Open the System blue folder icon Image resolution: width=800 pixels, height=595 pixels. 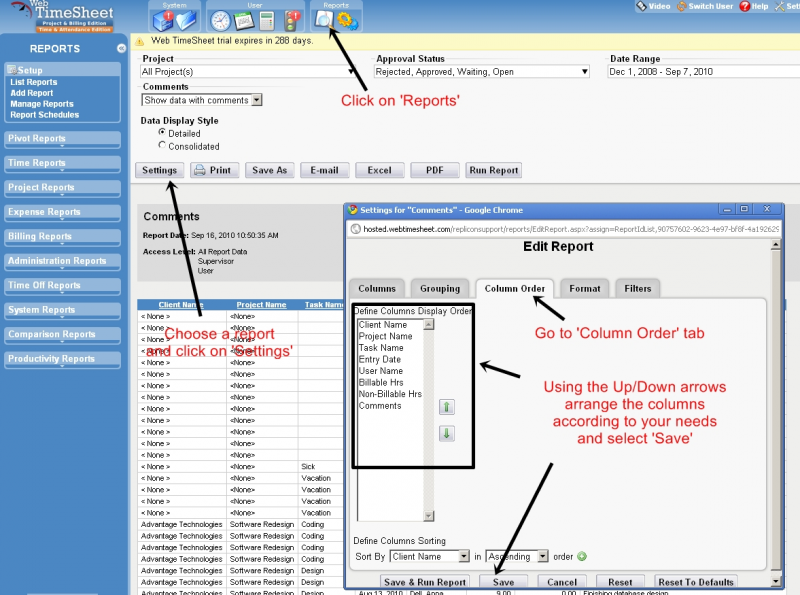[x=186, y=21]
